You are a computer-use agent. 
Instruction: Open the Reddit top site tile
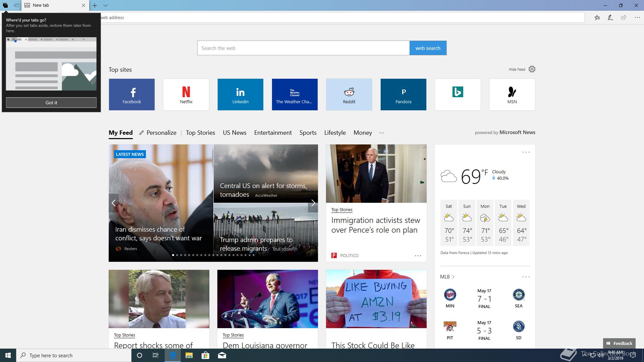[x=349, y=95]
